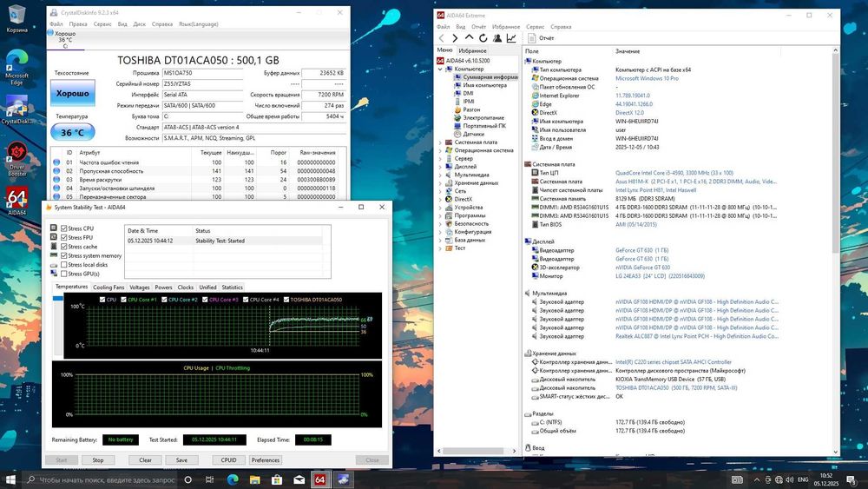Open the notification center icon
Image resolution: width=868 pixels, height=489 pixels.
[852, 479]
